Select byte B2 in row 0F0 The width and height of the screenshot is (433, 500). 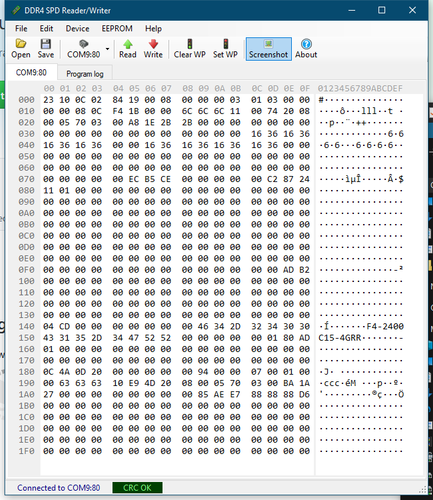click(x=304, y=270)
